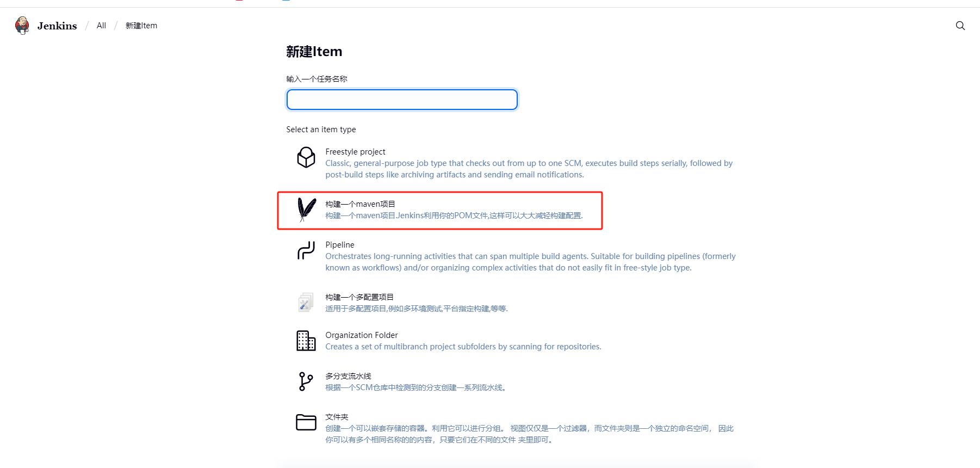Choose the Maven feather icon
This screenshot has width=980, height=468.
click(x=306, y=210)
